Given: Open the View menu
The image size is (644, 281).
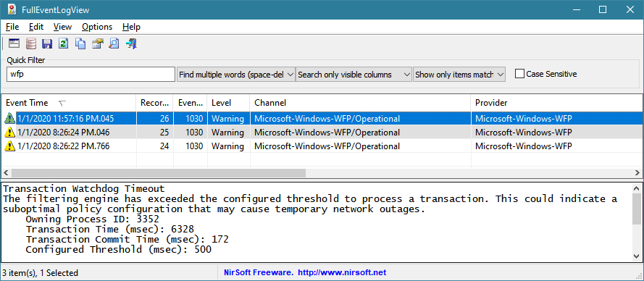Looking at the screenshot, I should pos(62,27).
